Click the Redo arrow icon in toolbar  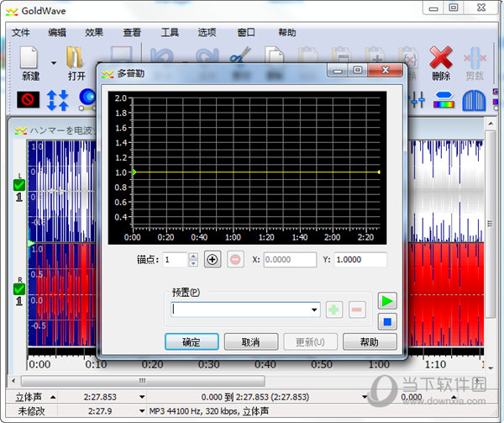[207, 56]
